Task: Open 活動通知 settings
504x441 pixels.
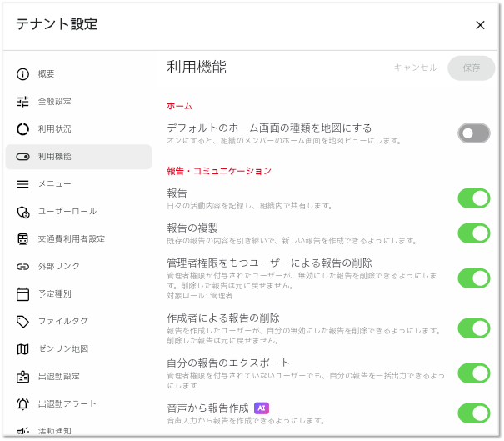Action: (x=78, y=430)
